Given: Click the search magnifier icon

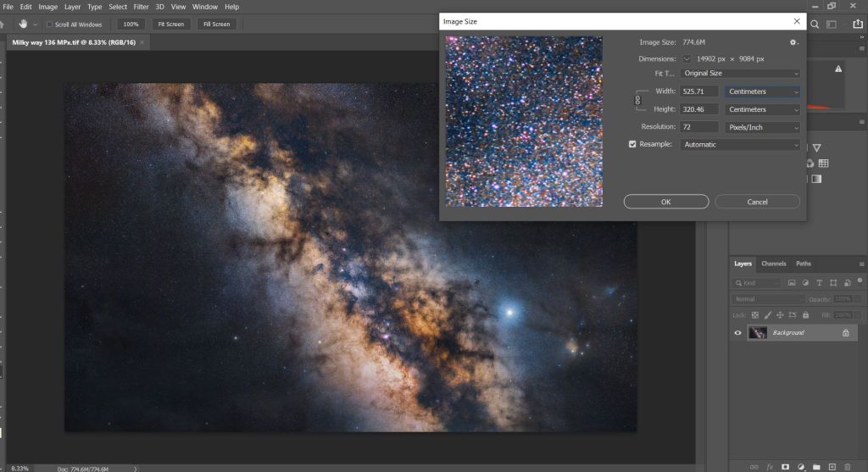Looking at the screenshot, I should pyautogui.click(x=815, y=25).
